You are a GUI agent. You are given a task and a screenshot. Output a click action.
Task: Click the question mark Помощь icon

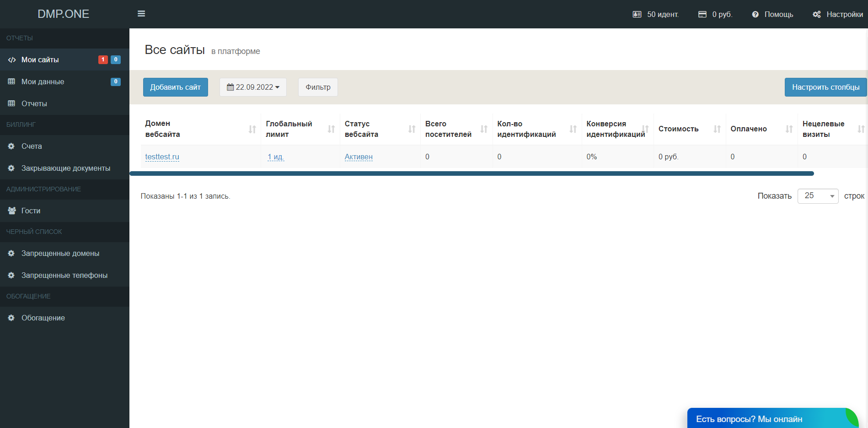[x=755, y=15]
